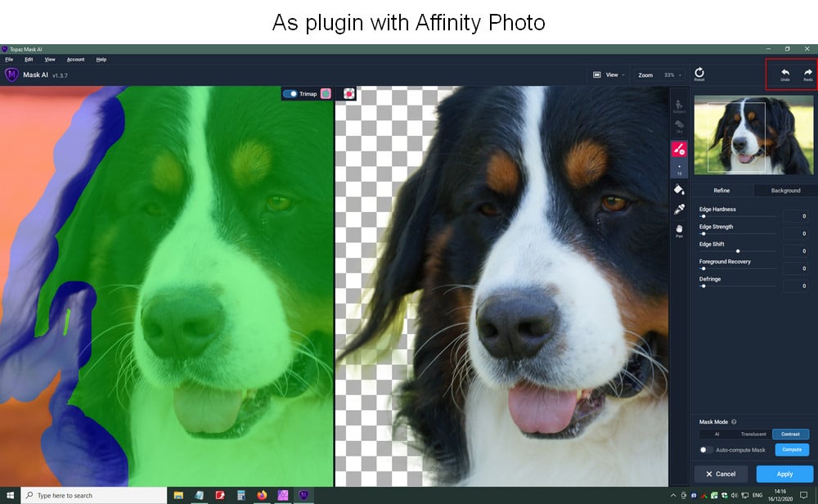Click the Redo arrow icon
Viewport: 818px width, 504px height.
[807, 72]
